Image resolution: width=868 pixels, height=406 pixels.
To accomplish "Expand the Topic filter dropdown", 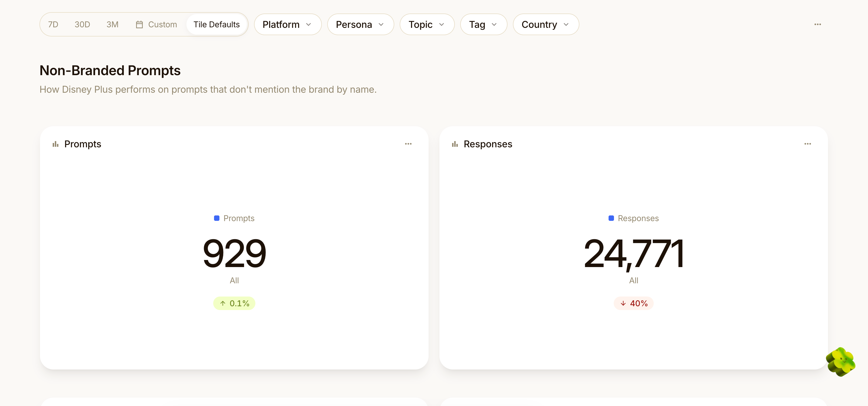I will point(427,25).
